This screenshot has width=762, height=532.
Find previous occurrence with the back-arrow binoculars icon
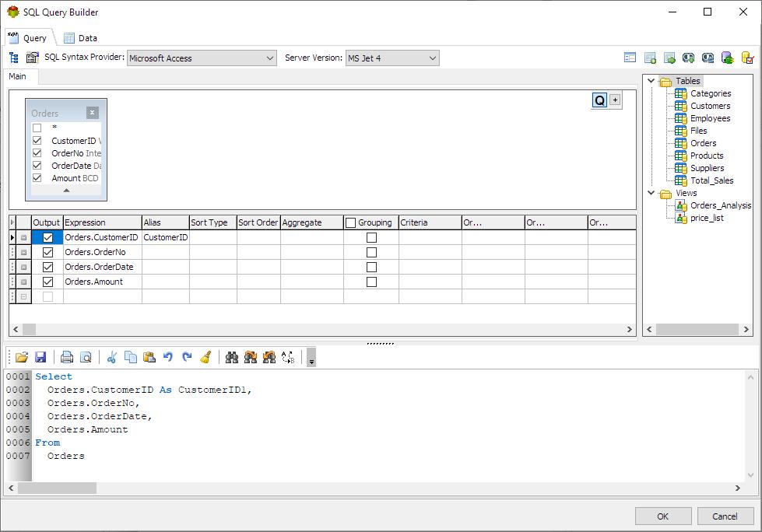[269, 357]
